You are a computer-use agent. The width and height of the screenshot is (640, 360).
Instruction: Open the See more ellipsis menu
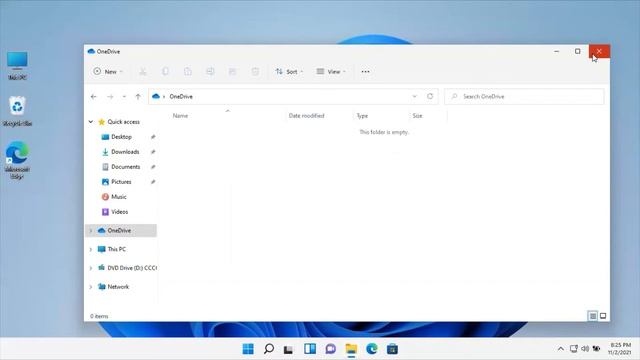[x=365, y=71]
